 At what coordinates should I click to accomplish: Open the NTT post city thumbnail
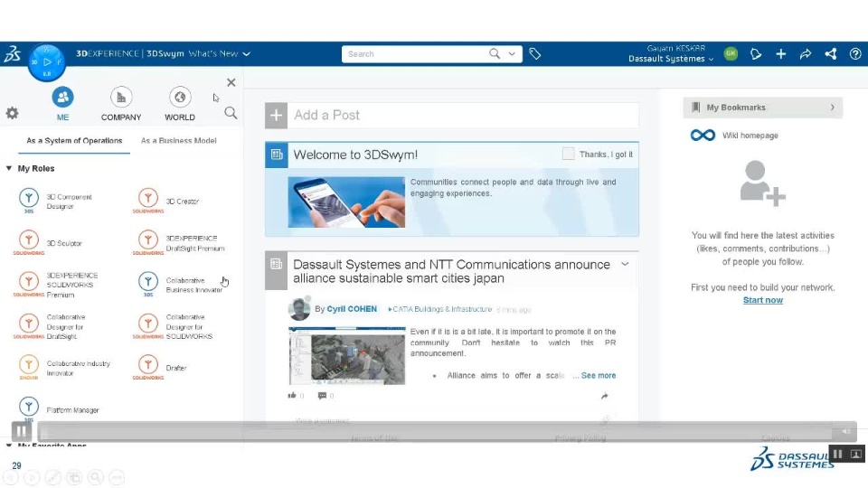[347, 356]
